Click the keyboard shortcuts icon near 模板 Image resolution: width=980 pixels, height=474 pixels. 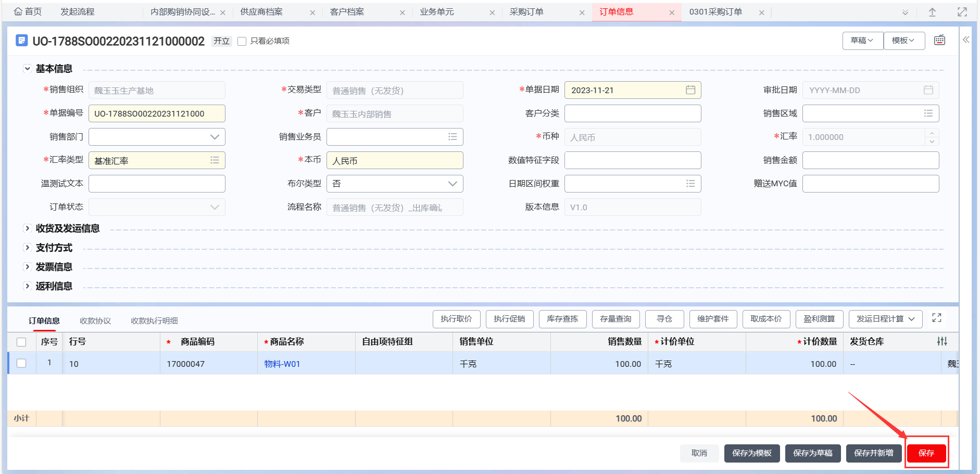pos(939,40)
